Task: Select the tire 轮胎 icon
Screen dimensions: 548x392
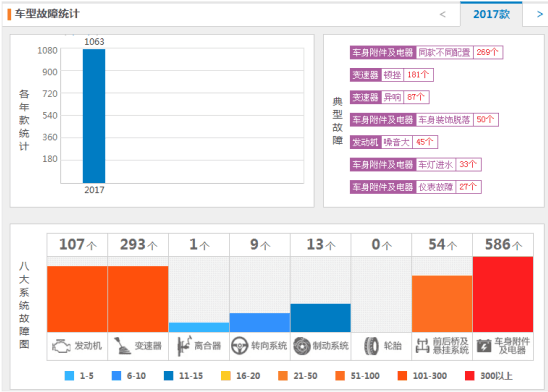Action: click(x=371, y=346)
